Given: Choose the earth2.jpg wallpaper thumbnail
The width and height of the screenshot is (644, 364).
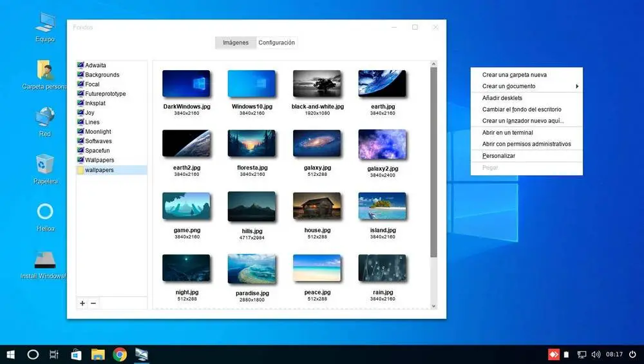Looking at the screenshot, I should 186,144.
